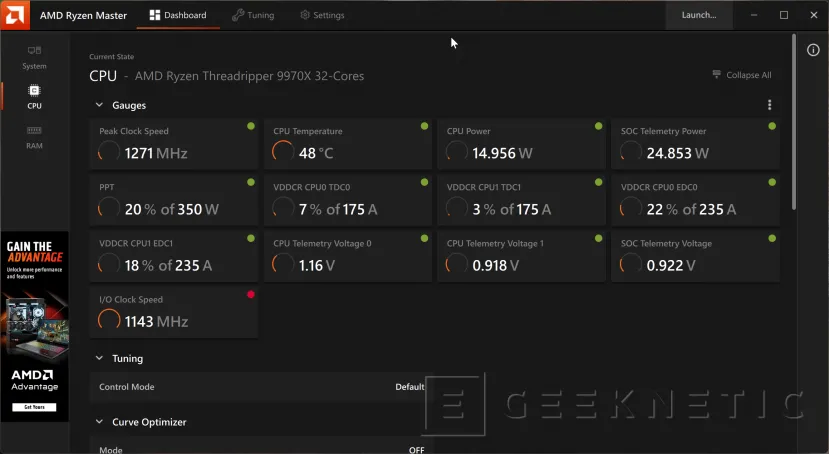Click the Peak Clock Speed gauge dial

pyautogui.click(x=109, y=152)
